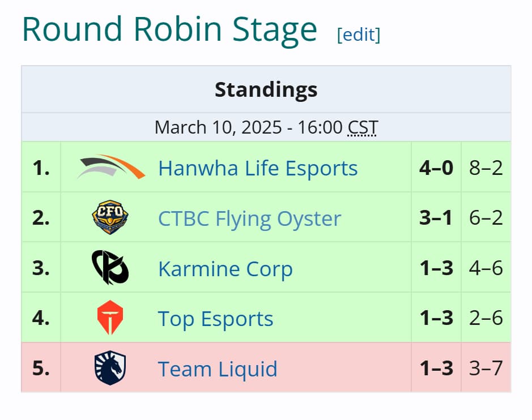Click the March 10, 2025 date text
Image resolution: width=532 pixels, height=420 pixels.
pyautogui.click(x=218, y=127)
